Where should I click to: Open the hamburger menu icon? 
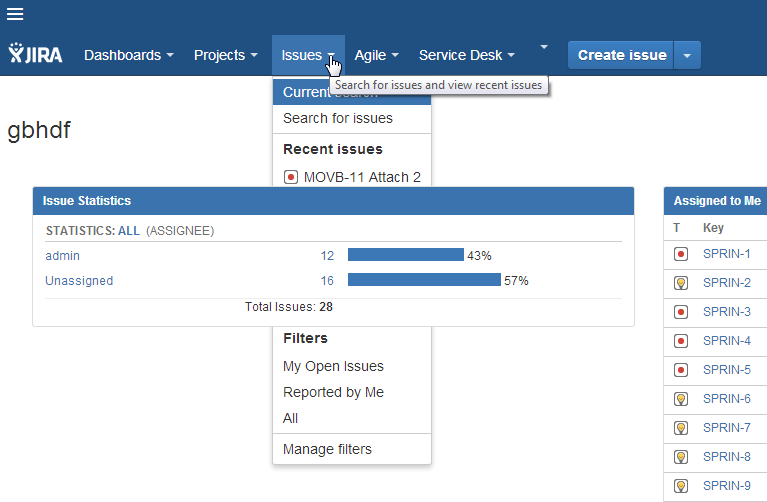click(15, 14)
